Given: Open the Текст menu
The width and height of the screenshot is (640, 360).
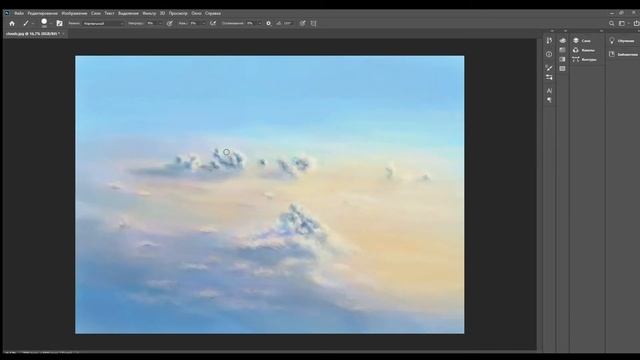Looking at the screenshot, I should click(109, 13).
